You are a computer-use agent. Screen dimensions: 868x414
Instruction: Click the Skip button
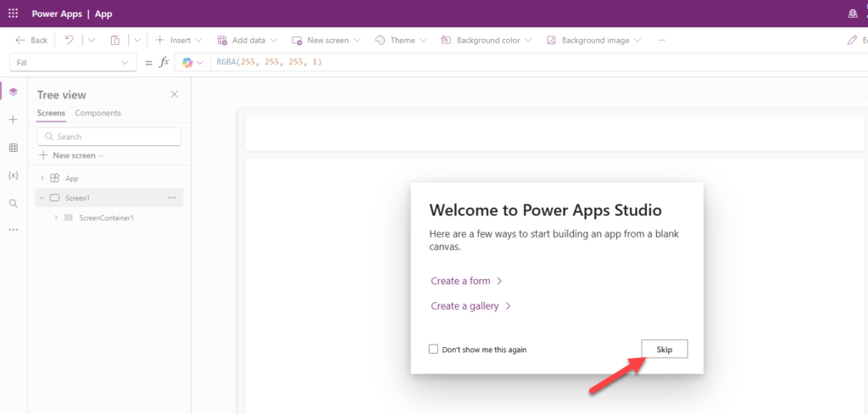coord(665,350)
